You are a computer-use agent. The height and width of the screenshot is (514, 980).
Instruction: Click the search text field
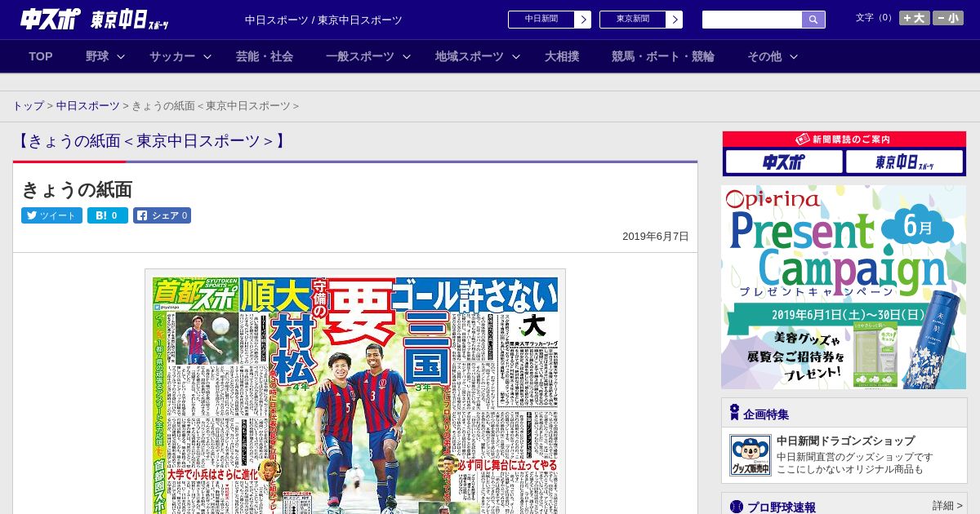(752, 20)
